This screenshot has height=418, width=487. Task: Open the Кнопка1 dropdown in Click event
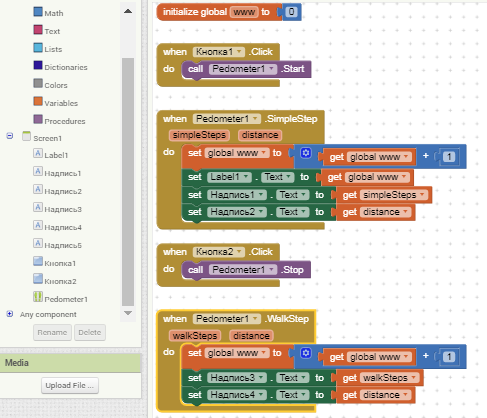pyautogui.click(x=219, y=52)
